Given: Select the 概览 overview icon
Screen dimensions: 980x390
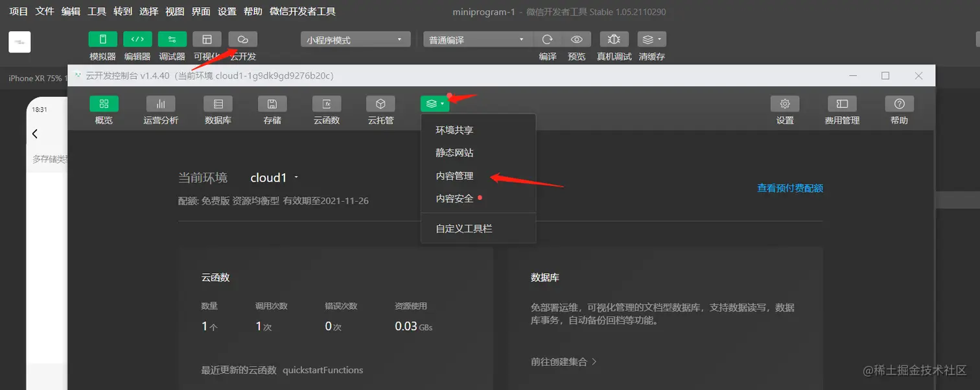Looking at the screenshot, I should (x=104, y=104).
